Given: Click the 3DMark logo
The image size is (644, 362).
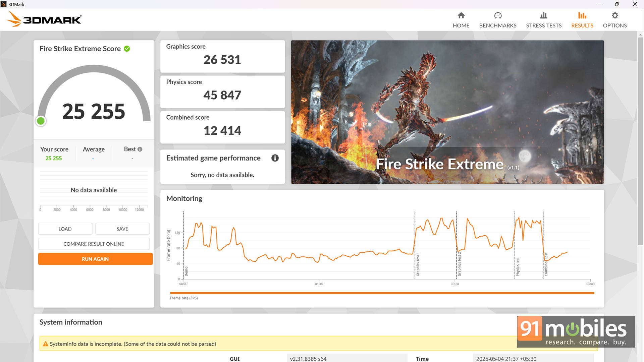Looking at the screenshot, I should [x=44, y=19].
